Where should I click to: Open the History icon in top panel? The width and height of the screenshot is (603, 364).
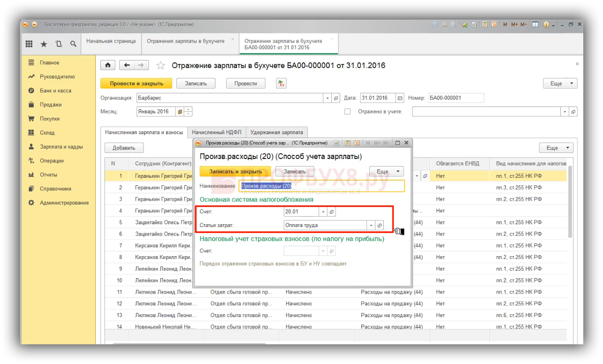coord(59,44)
